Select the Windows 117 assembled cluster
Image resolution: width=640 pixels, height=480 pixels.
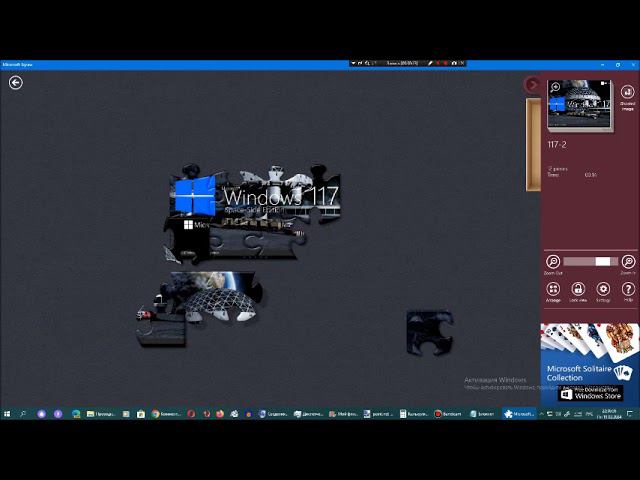pyautogui.click(x=253, y=212)
